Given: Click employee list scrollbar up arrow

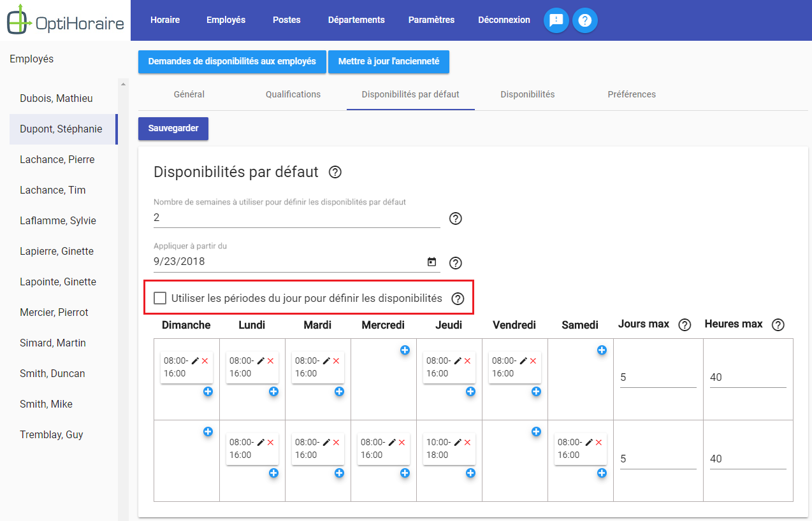Looking at the screenshot, I should (x=124, y=83).
